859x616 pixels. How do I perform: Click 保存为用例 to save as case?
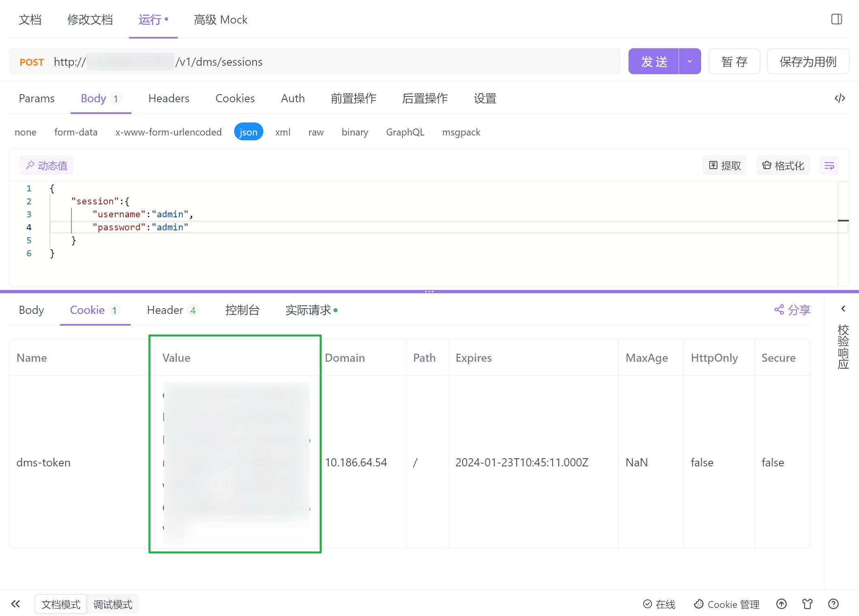tap(808, 62)
